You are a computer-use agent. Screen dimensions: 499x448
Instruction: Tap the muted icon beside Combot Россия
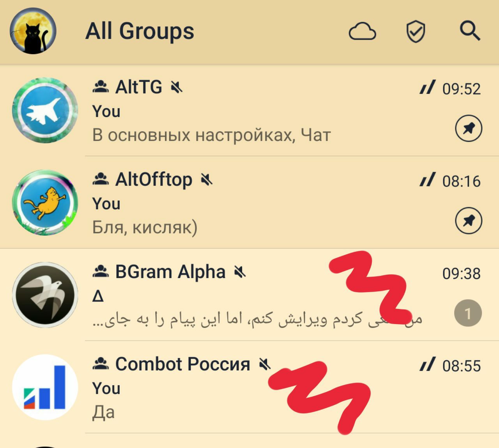[265, 364]
